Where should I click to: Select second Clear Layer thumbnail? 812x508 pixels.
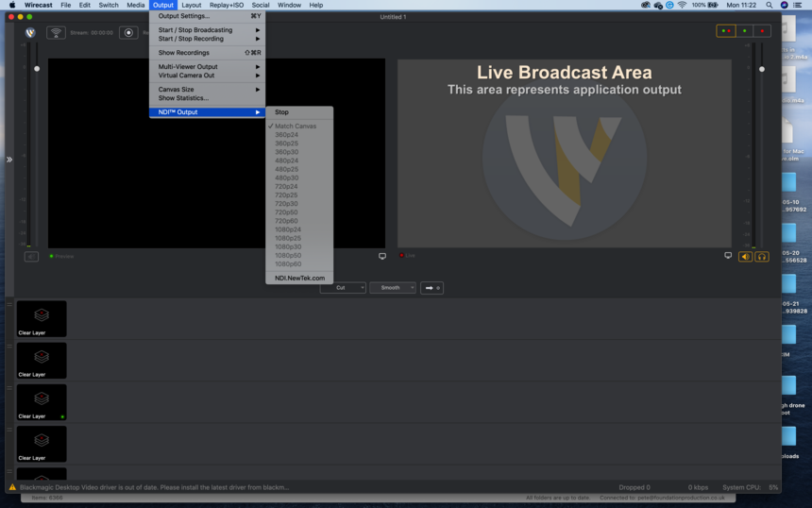42,361
